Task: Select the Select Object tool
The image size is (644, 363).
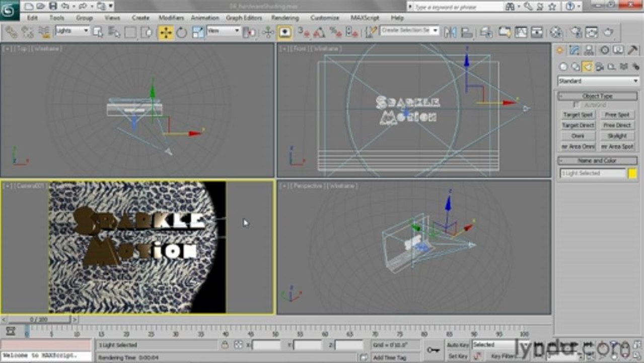Action: point(98,32)
